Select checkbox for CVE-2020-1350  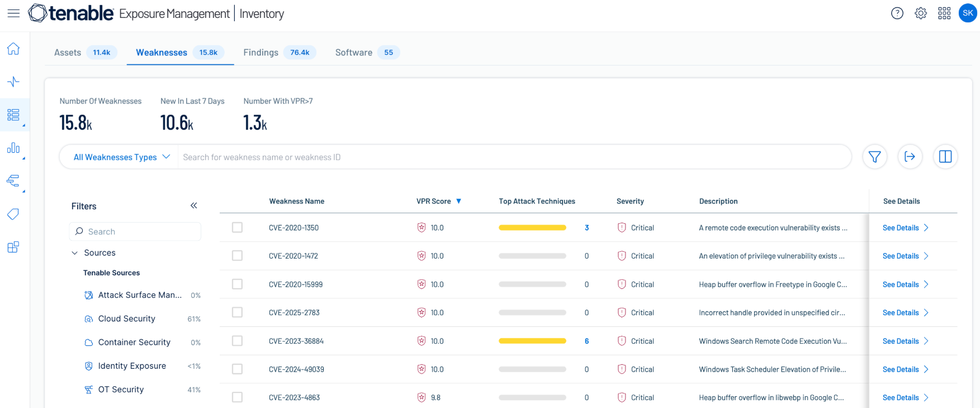pos(237,228)
